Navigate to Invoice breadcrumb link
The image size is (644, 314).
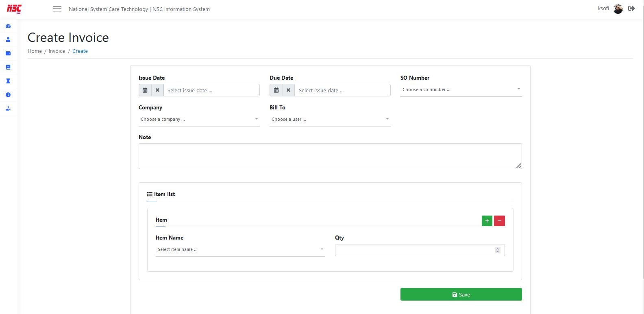[x=57, y=51]
